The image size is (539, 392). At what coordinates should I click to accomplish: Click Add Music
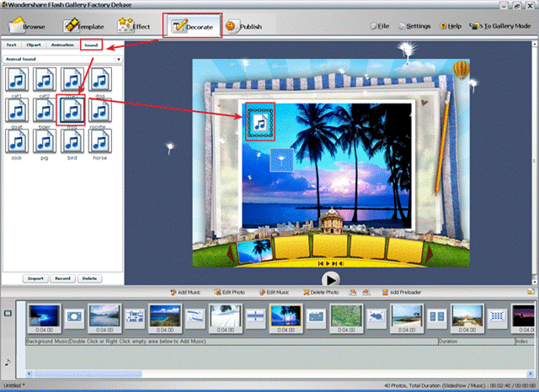(x=185, y=292)
